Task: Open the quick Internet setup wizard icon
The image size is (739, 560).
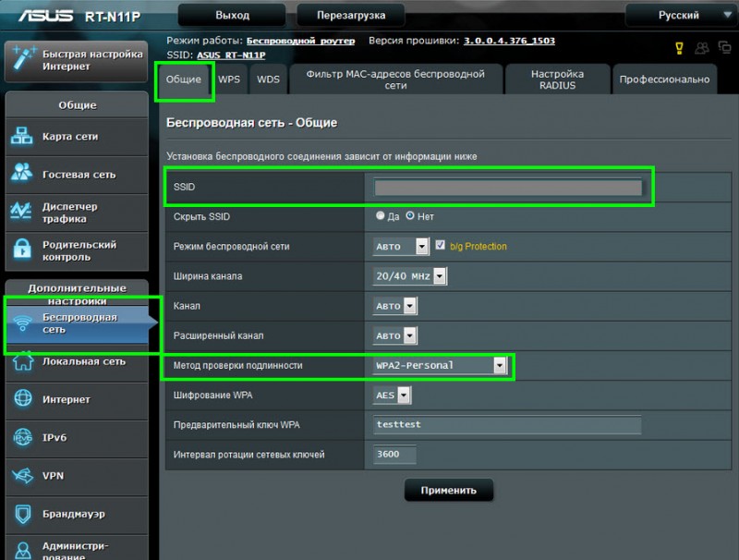Action: 24,59
